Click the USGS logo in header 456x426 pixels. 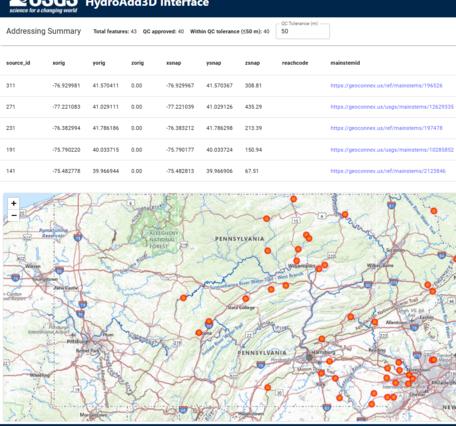coord(44,5)
